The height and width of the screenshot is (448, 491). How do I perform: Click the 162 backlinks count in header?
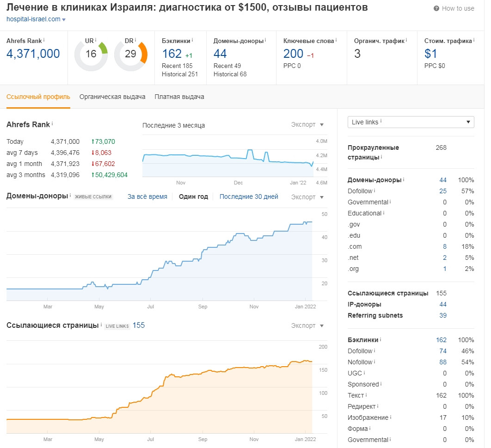pos(172,54)
